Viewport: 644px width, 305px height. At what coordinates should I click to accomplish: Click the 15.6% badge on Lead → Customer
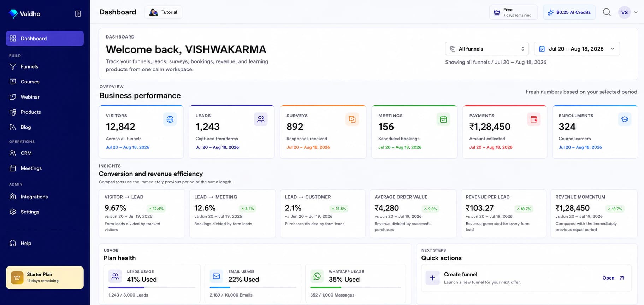point(339,209)
